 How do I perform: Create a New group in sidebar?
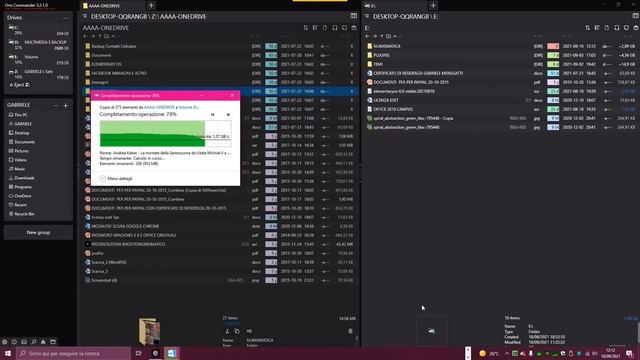click(38, 232)
